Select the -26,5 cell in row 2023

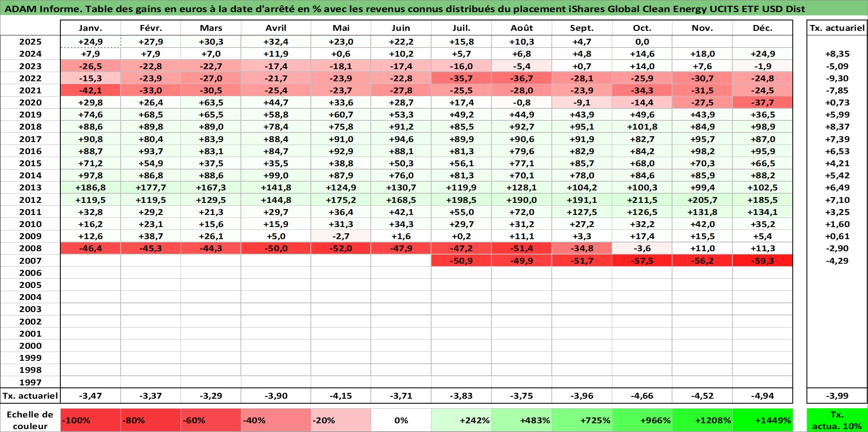point(90,66)
